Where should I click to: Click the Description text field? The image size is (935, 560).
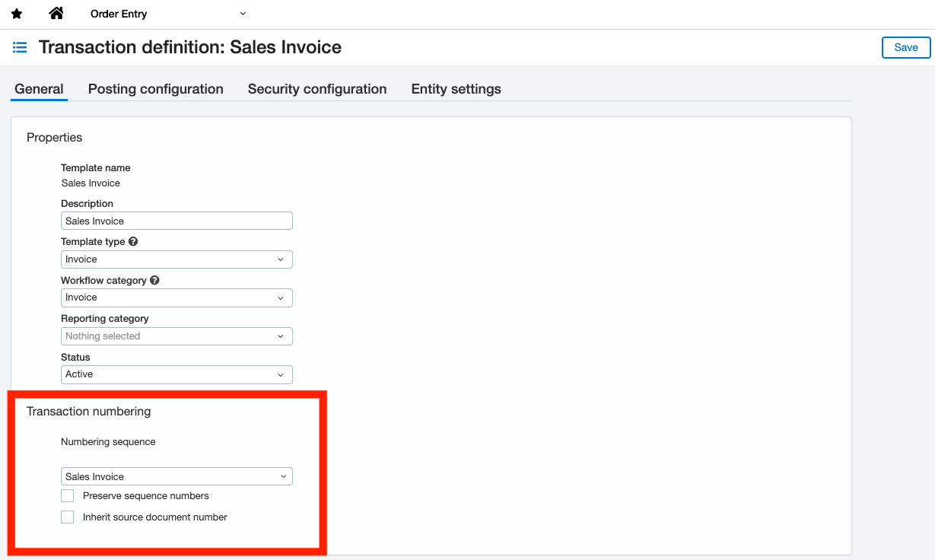tap(177, 221)
